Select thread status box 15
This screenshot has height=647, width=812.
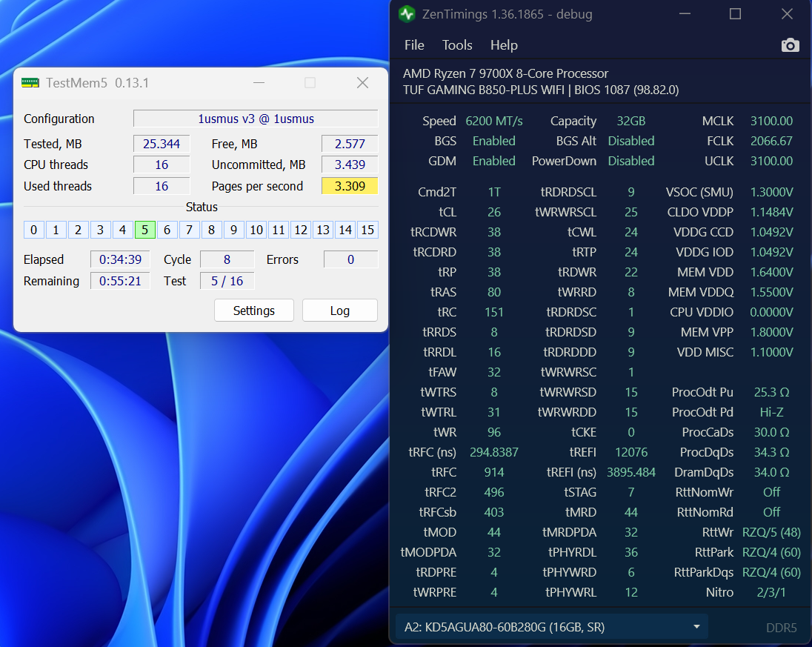click(367, 230)
